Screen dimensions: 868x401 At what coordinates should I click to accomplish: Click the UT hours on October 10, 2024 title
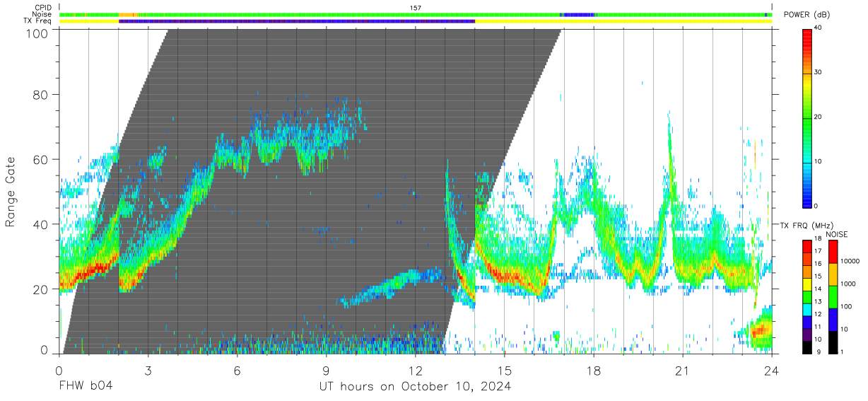point(414,386)
